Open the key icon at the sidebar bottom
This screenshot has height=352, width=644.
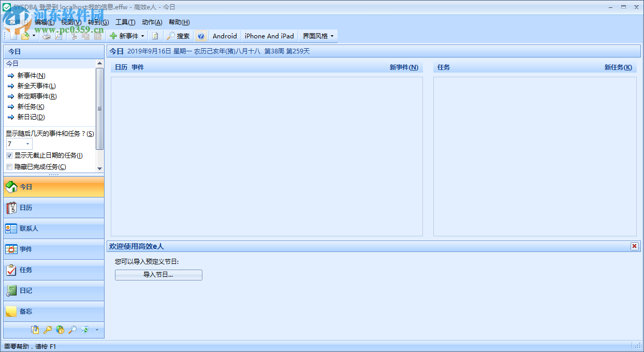tap(48, 330)
